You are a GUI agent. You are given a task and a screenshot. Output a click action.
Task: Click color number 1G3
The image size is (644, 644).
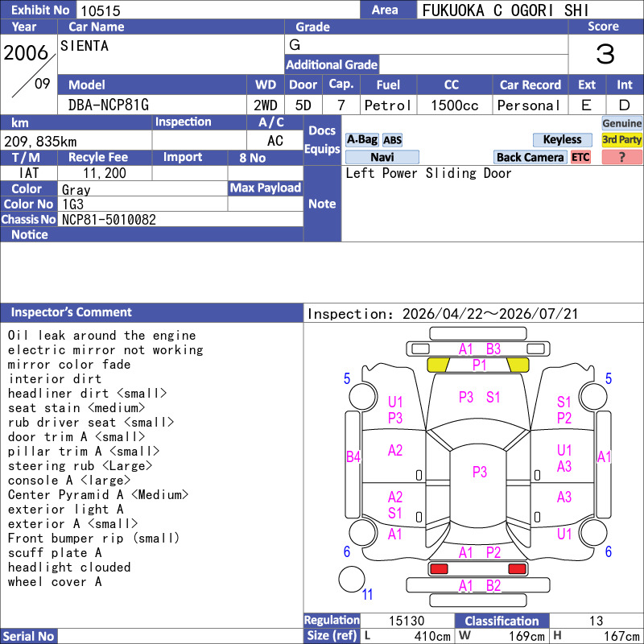[72, 204]
